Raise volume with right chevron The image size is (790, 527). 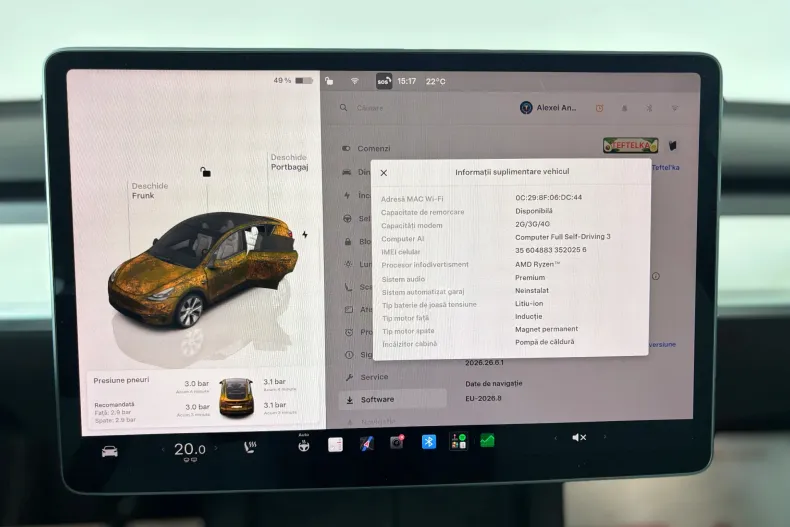point(605,437)
